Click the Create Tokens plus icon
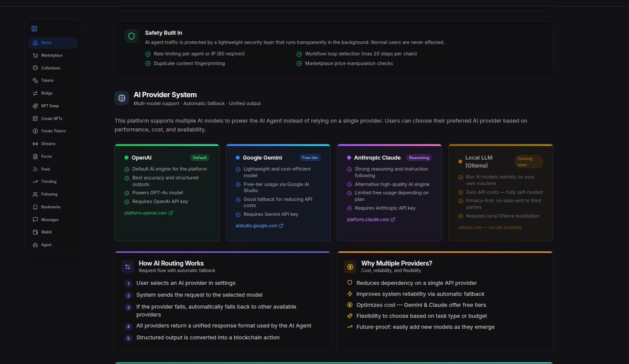Screen dimensions: 629x364 tap(35, 131)
